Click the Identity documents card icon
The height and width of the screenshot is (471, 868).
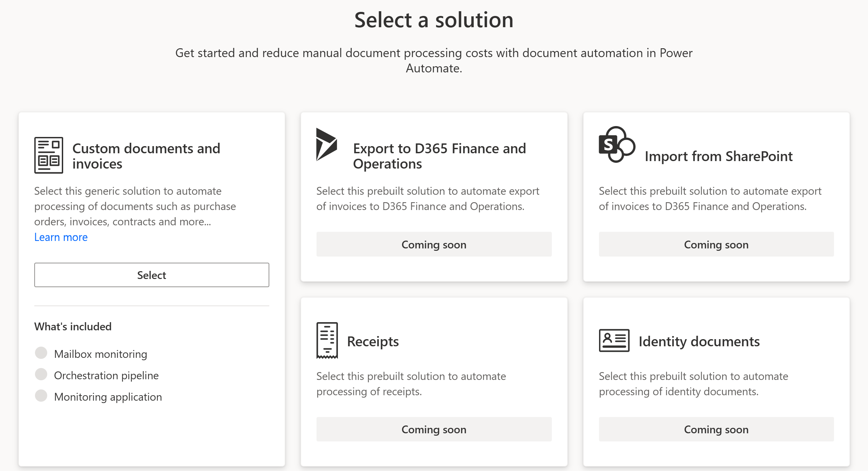(x=614, y=340)
